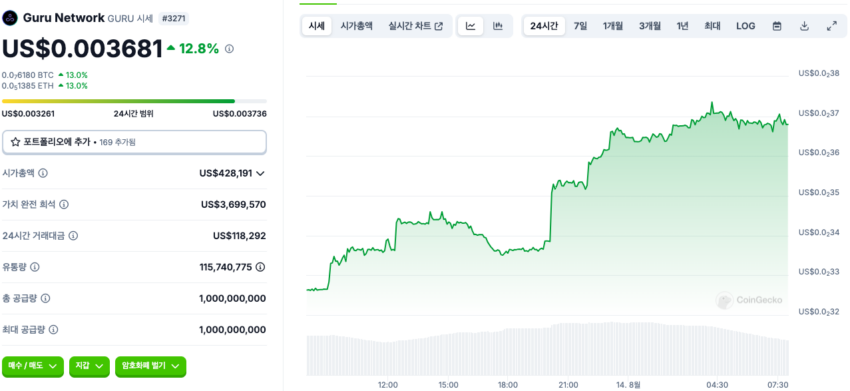Open the calendar date range picker
This screenshot has height=391, width=850.
tap(777, 26)
